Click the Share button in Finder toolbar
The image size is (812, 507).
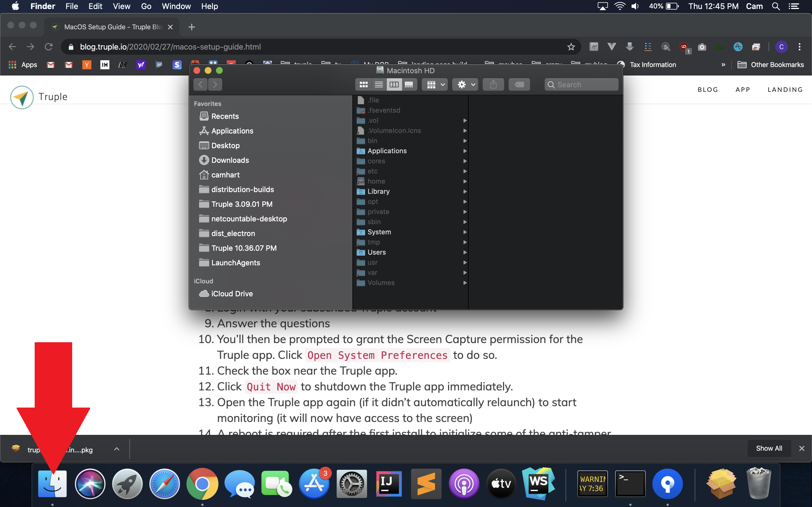pyautogui.click(x=493, y=84)
